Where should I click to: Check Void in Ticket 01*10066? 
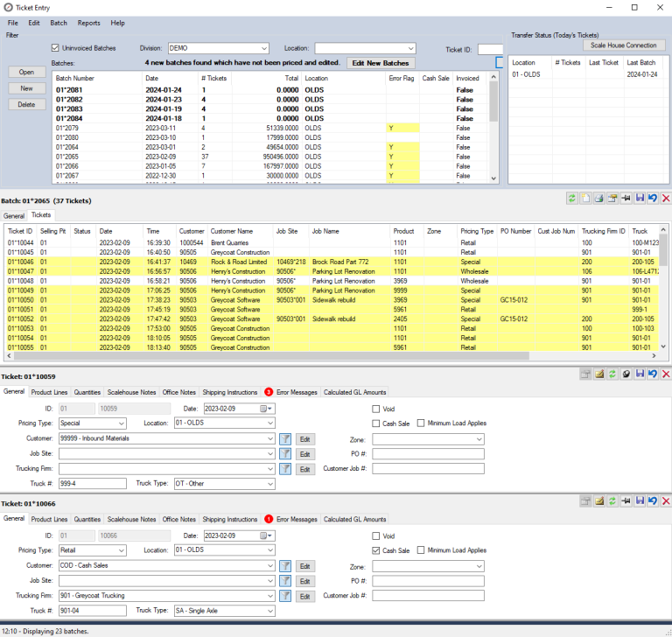pyautogui.click(x=376, y=535)
